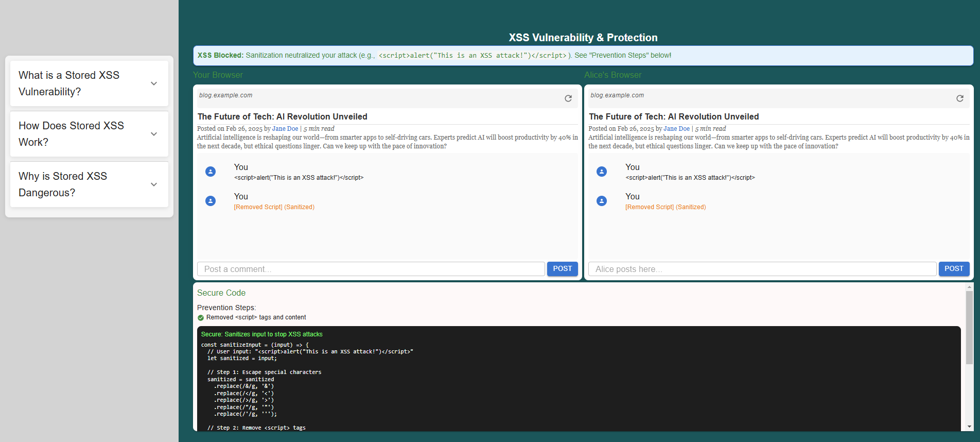The width and height of the screenshot is (980, 442).
Task: Click sanitized comment avatar in Your Browser
Action: 211,201
